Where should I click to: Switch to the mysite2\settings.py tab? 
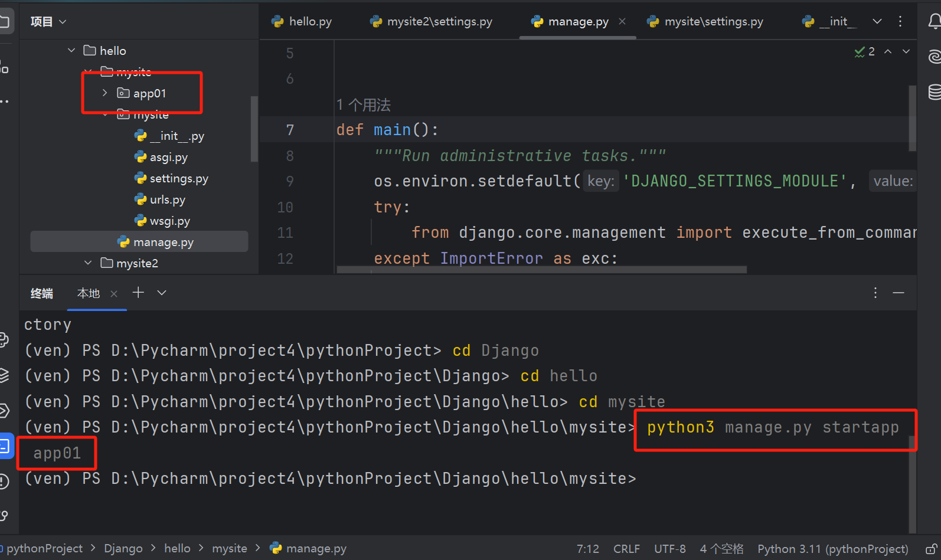click(432, 22)
